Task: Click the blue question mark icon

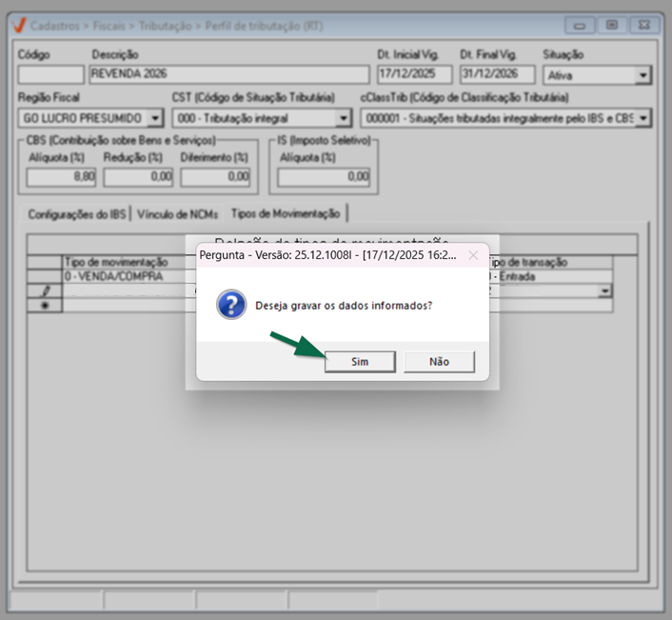Action: click(x=231, y=305)
